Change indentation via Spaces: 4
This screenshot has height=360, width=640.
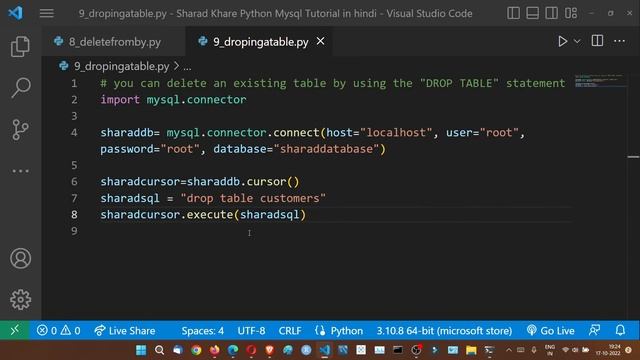(202, 330)
